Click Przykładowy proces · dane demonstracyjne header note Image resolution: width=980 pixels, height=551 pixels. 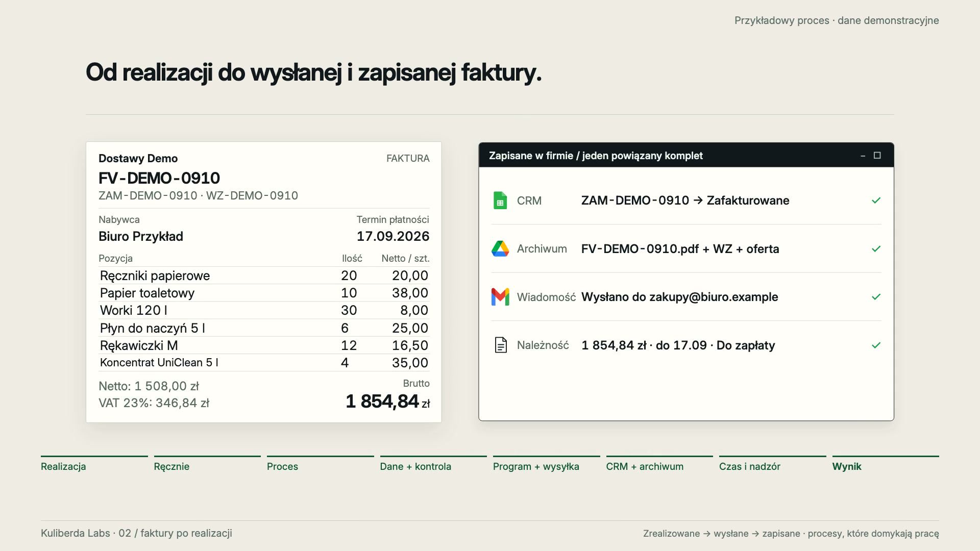pos(837,20)
